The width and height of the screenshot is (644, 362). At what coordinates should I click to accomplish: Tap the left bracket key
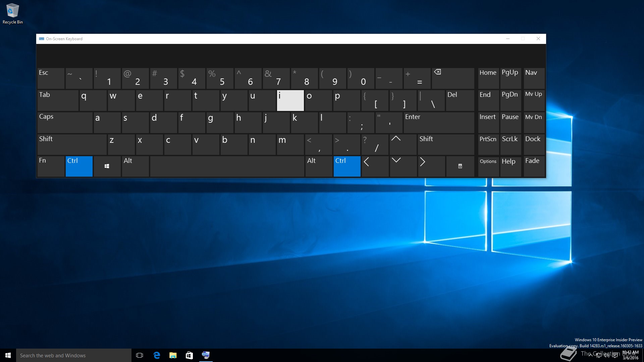(375, 101)
